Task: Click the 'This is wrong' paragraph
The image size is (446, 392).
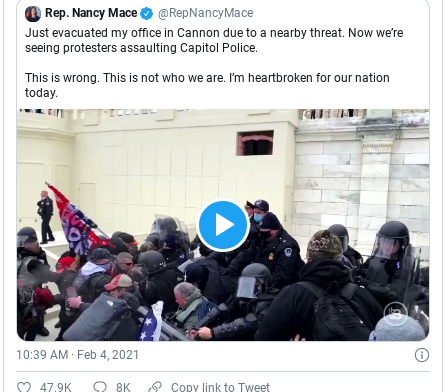Action: click(207, 85)
